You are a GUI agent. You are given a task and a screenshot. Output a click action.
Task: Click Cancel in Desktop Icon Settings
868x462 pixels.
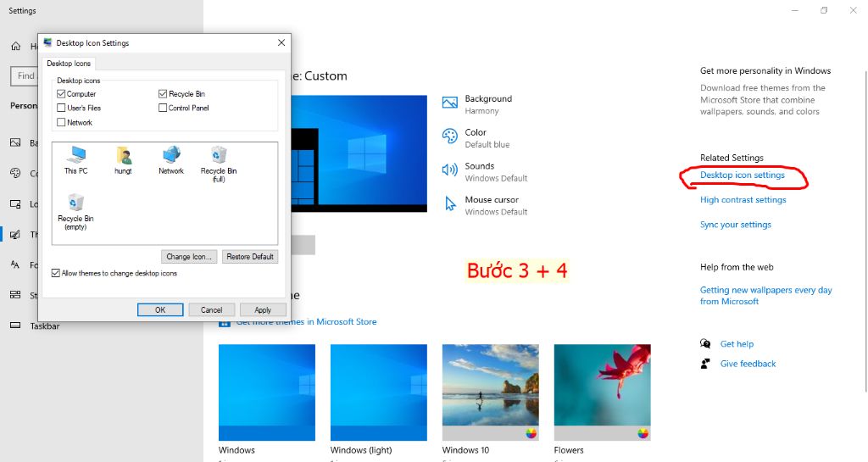(211, 310)
